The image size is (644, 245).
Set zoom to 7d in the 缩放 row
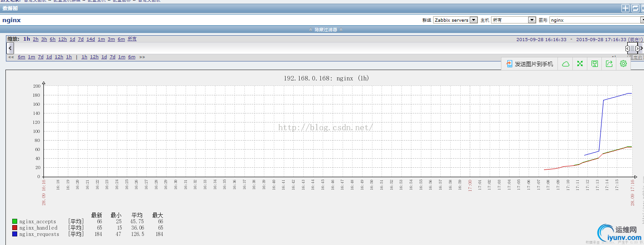pos(81,39)
